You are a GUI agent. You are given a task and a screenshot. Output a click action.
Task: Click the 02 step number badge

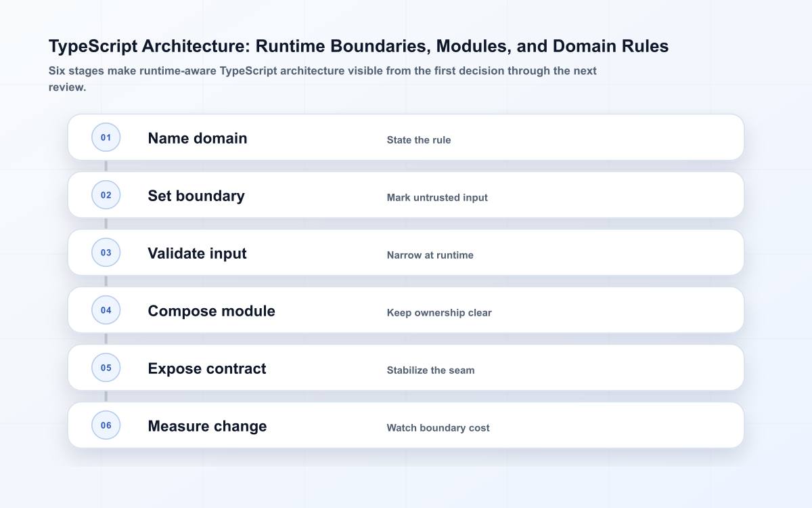click(106, 195)
